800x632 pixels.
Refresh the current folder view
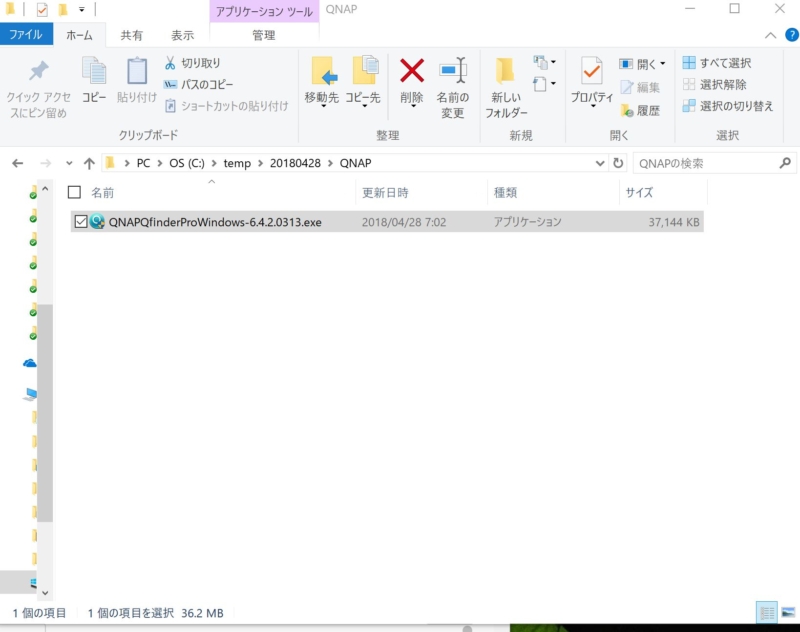click(x=618, y=163)
